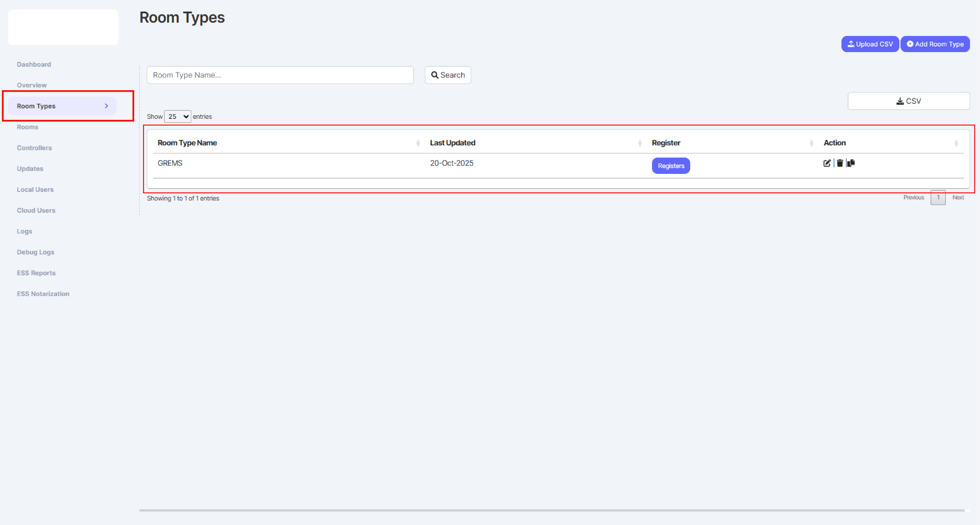Open ESS Reports menu item
Viewport: 980px width, 525px height.
pos(36,273)
